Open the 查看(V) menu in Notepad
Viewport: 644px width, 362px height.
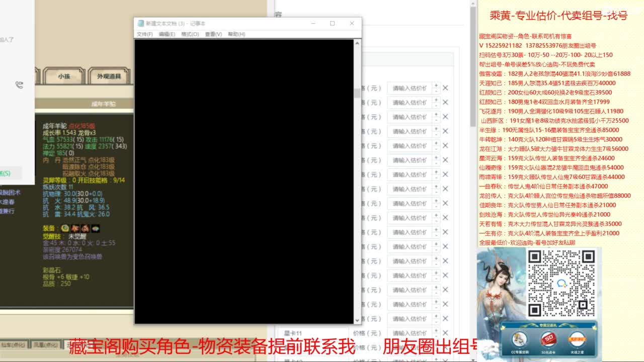tap(213, 34)
